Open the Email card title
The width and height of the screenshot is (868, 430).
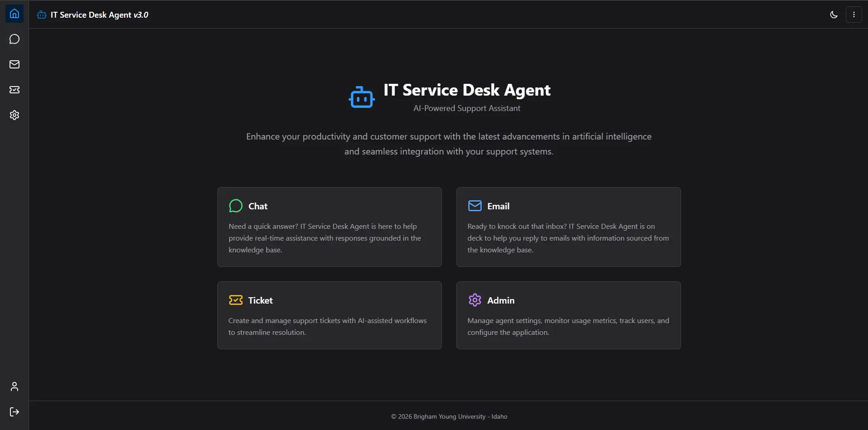pos(499,206)
